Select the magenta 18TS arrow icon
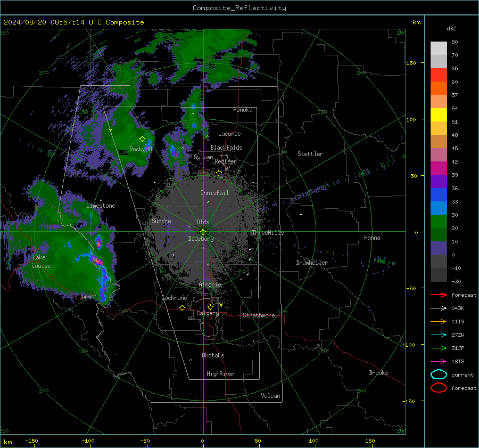Image resolution: width=479 pixels, height=448 pixels. click(439, 362)
